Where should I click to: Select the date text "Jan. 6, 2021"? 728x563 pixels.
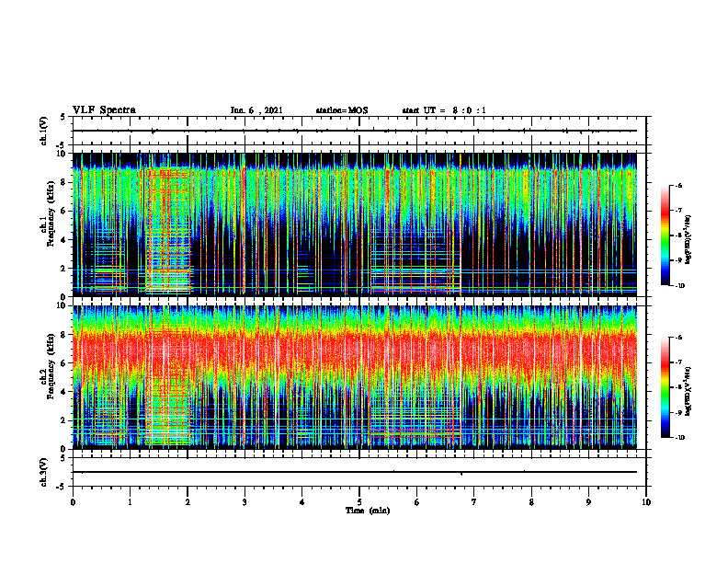click(256, 110)
